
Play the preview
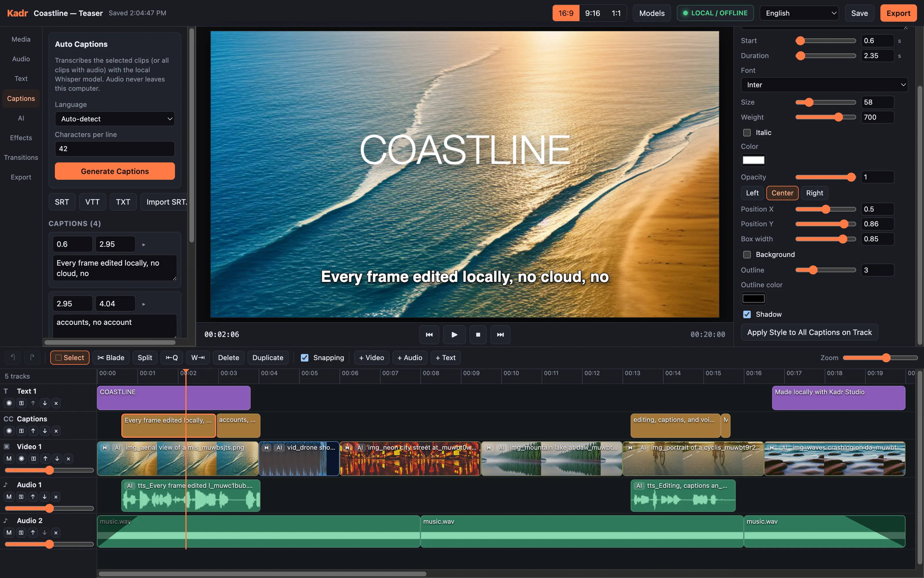coord(454,334)
